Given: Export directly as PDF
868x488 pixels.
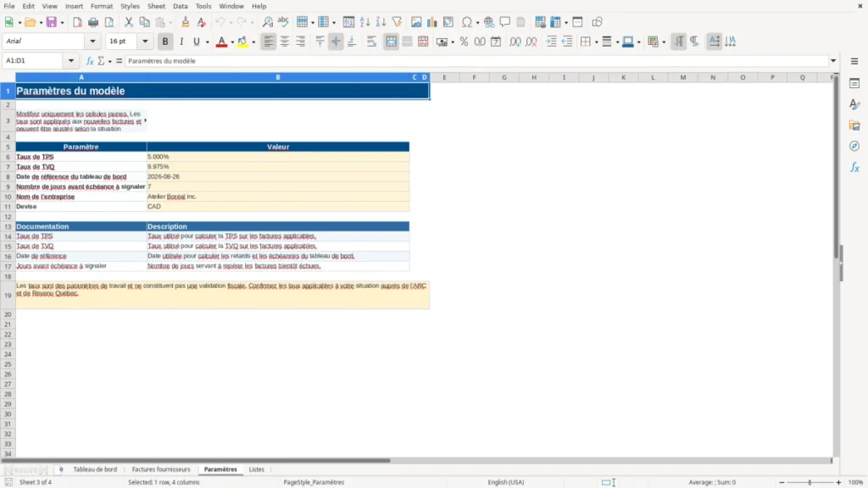Looking at the screenshot, I should coord(77,22).
